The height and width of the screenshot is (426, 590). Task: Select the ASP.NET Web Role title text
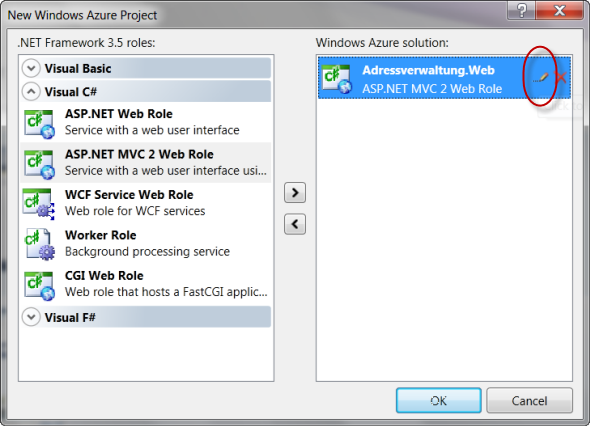click(x=119, y=114)
